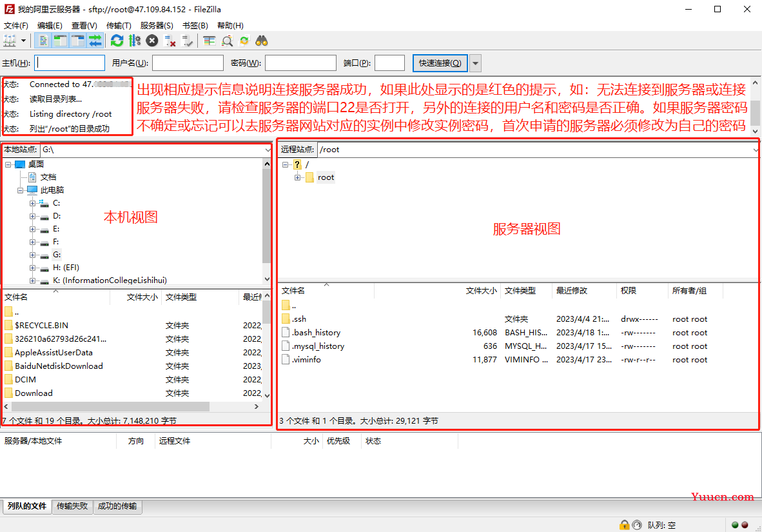
Task: Open quickconnect history dropdown arrow
Action: pos(476,63)
